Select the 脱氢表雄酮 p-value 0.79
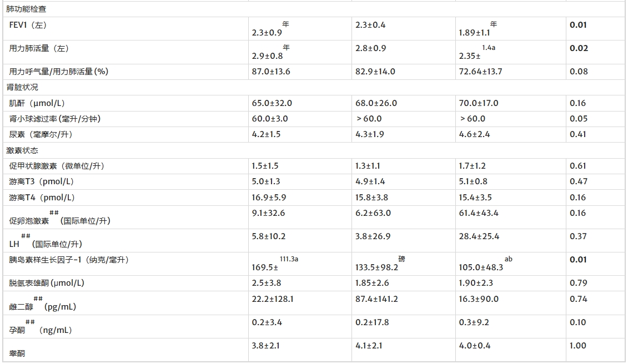This screenshot has height=364, width=628. point(577,283)
